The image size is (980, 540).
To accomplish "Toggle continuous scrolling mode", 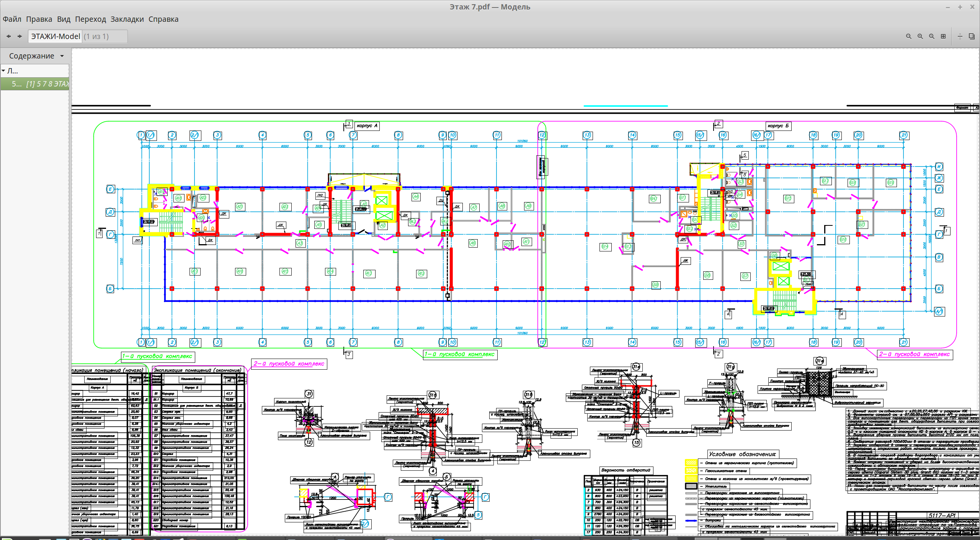I will (x=960, y=36).
